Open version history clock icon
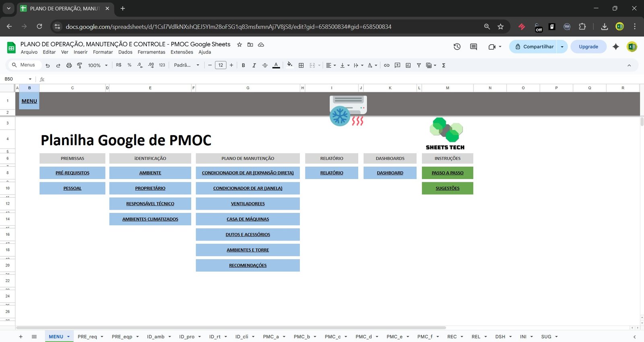 coord(457,47)
